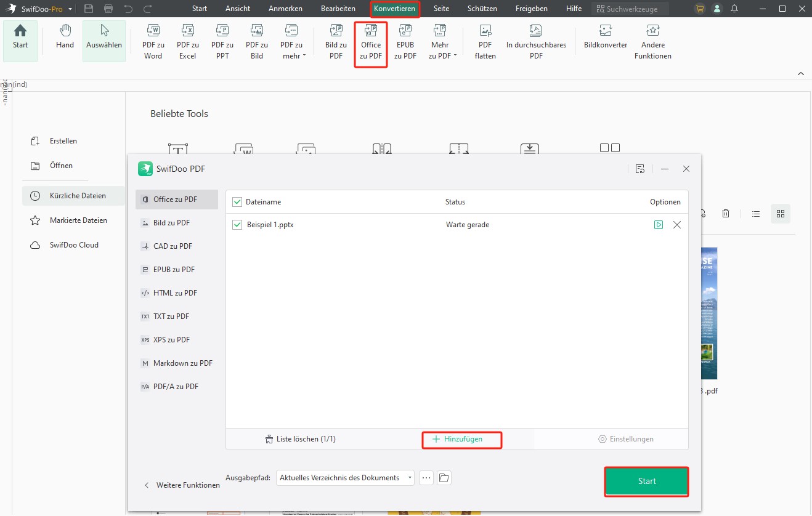Screen dimensions: 812x516
Task: Click the print icon in title bar
Action: tap(108, 9)
